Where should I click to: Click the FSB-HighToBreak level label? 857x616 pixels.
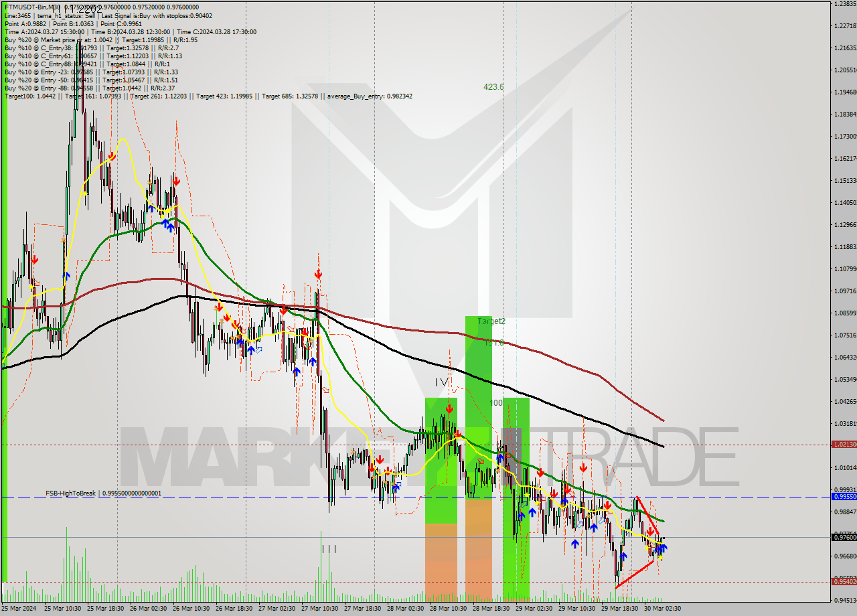tap(103, 493)
